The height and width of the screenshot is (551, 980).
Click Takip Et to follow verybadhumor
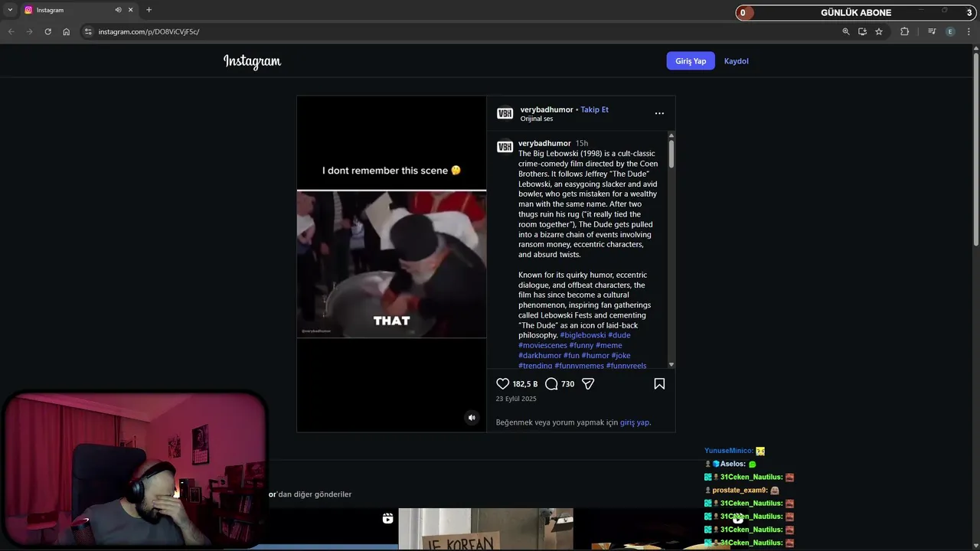pos(594,109)
